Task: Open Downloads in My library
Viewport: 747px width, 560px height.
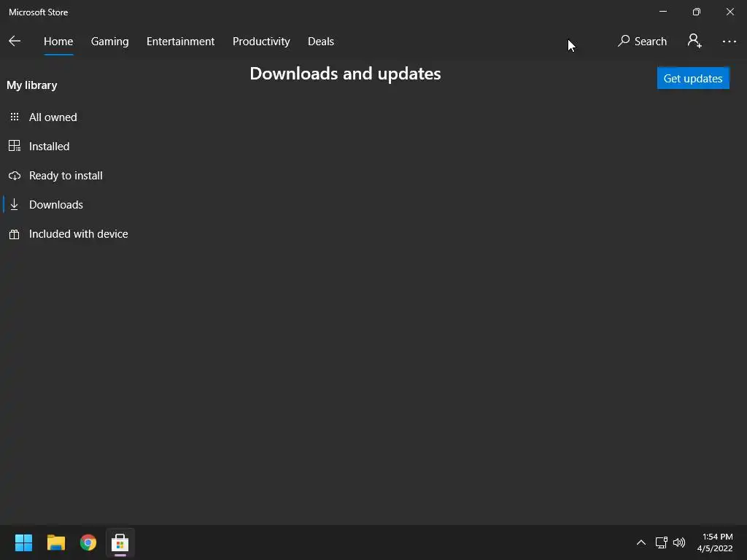Action: click(55, 205)
